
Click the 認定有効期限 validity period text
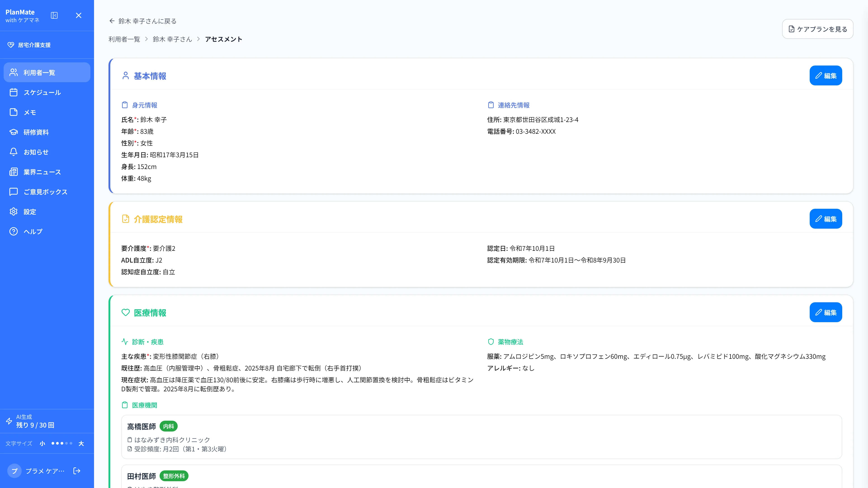point(556,260)
